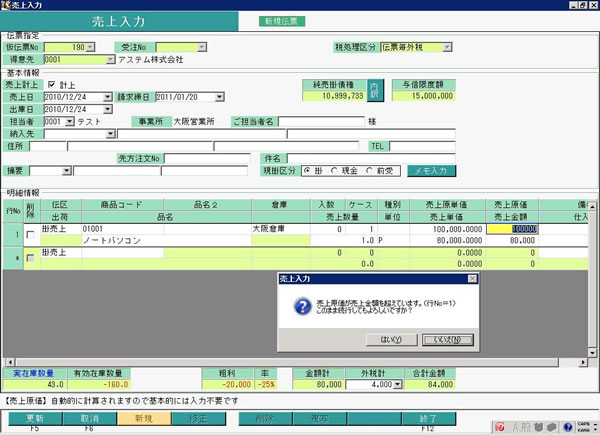This screenshot has height=436, width=600.
Task: Click the 掛売上 cell in row 1
Action: pos(61,229)
